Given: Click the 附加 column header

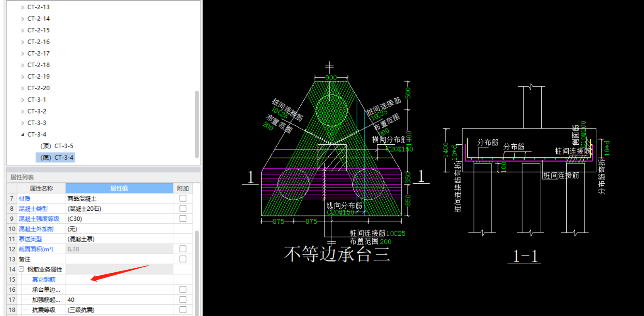Looking at the screenshot, I should coord(183,188).
